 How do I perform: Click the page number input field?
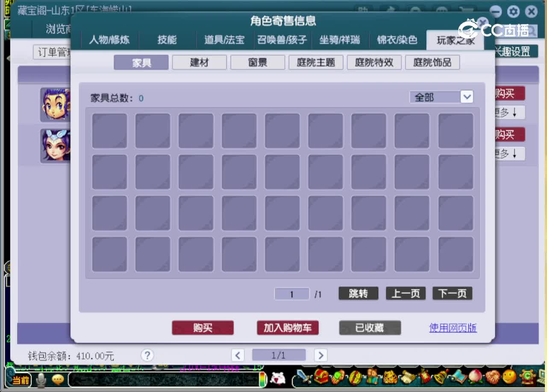pyautogui.click(x=291, y=294)
